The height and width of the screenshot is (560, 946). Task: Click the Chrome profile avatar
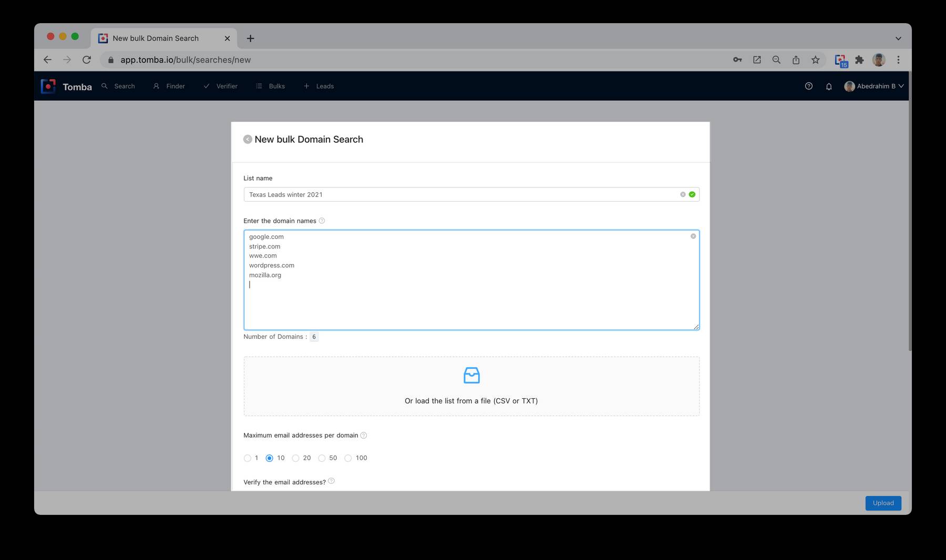(879, 60)
